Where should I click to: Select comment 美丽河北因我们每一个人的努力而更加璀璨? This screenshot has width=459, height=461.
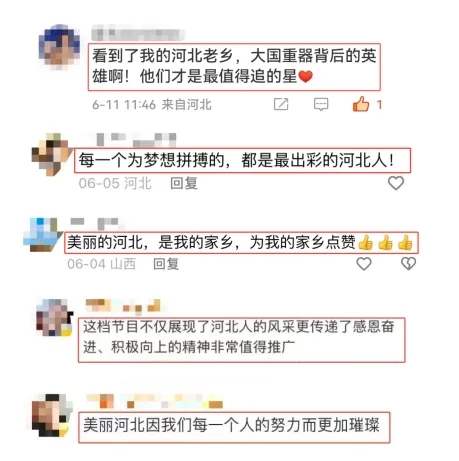pyautogui.click(x=234, y=427)
